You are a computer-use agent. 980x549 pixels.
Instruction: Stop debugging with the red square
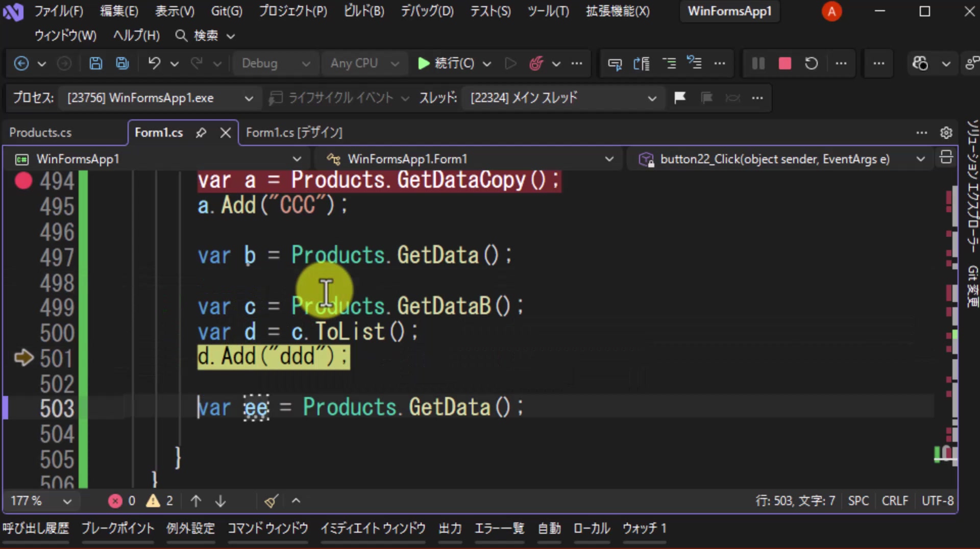click(785, 63)
